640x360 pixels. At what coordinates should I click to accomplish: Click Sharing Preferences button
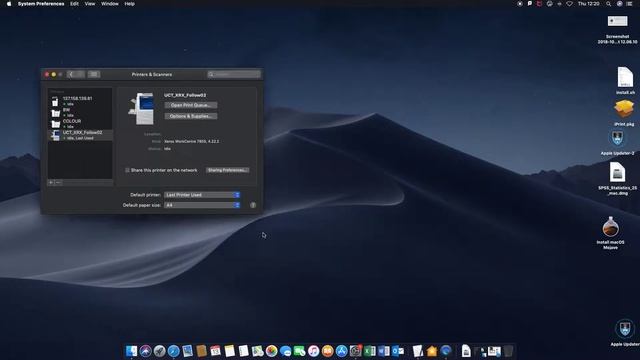(x=227, y=170)
